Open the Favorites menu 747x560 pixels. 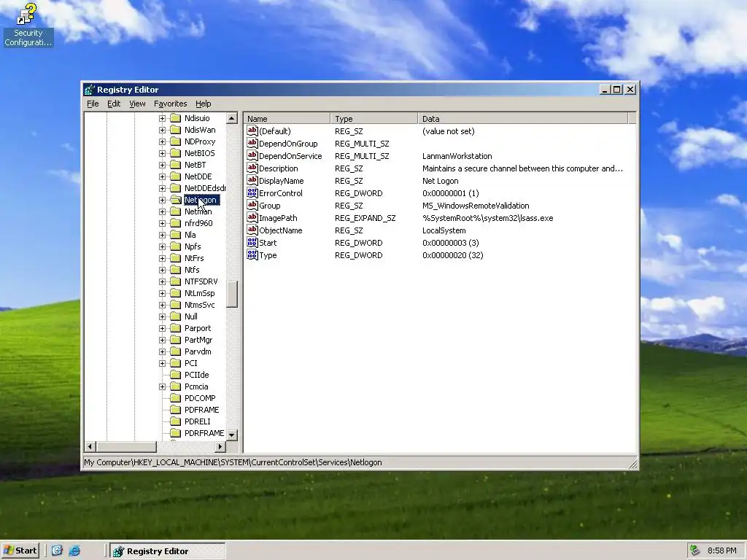[170, 104]
